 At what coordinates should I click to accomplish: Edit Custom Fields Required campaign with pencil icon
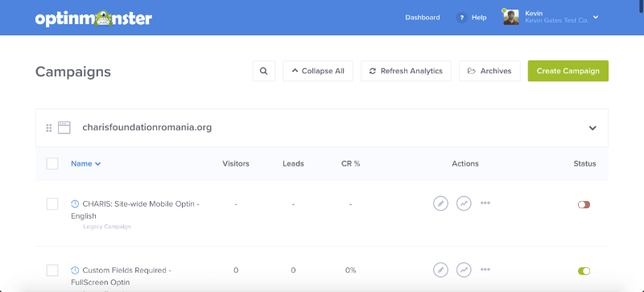click(x=440, y=269)
